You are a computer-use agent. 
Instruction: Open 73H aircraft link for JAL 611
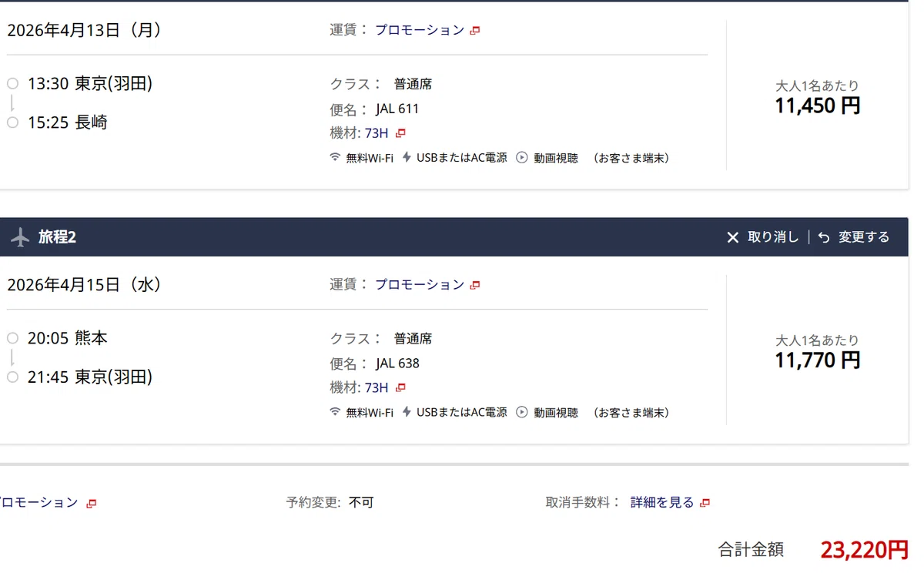377,133
